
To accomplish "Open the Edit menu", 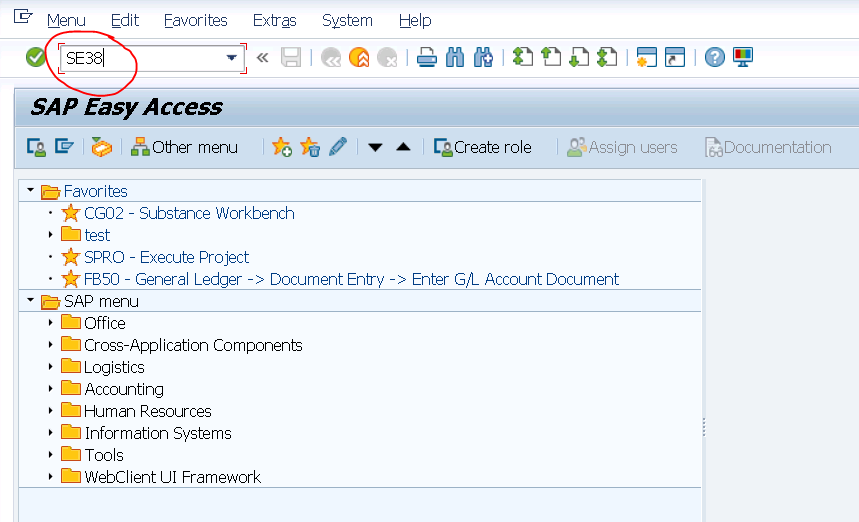I will click(x=125, y=20).
